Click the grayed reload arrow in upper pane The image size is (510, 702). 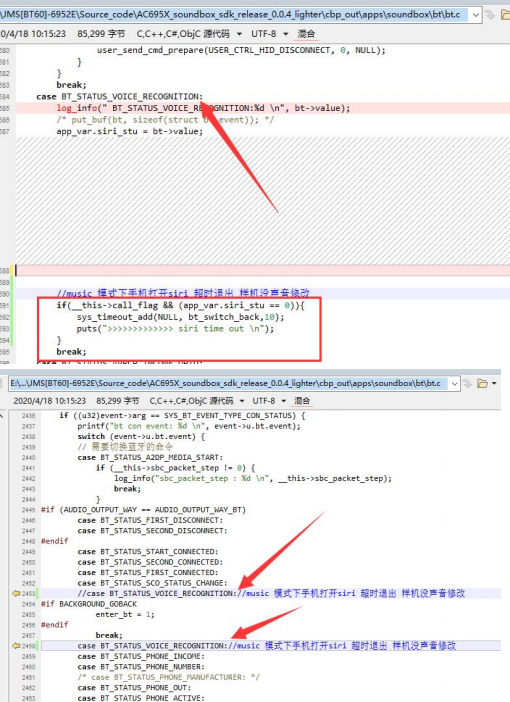(x=490, y=15)
